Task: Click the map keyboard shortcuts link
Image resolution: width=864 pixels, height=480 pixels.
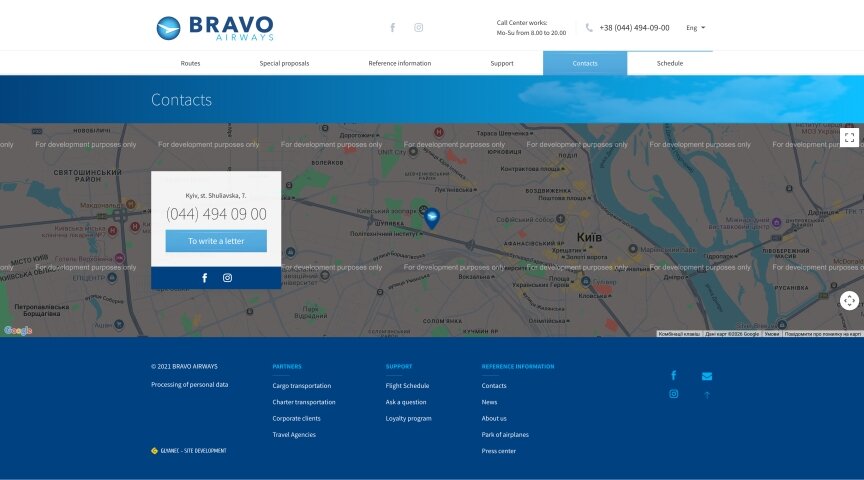Action: 679,334
